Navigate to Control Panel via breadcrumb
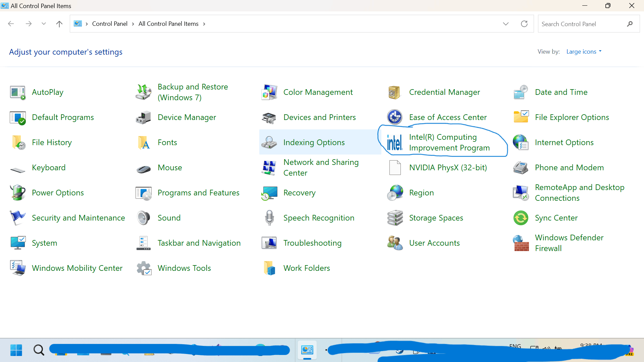Screen dimensions: 644x362 click(x=109, y=23)
